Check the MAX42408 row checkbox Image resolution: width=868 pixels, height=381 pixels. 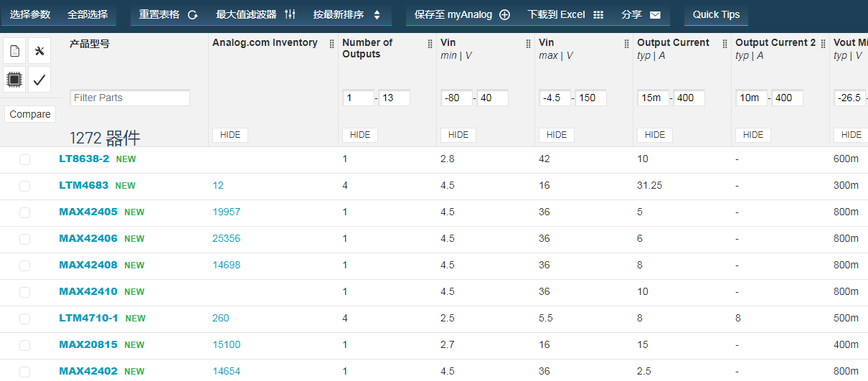coord(25,265)
